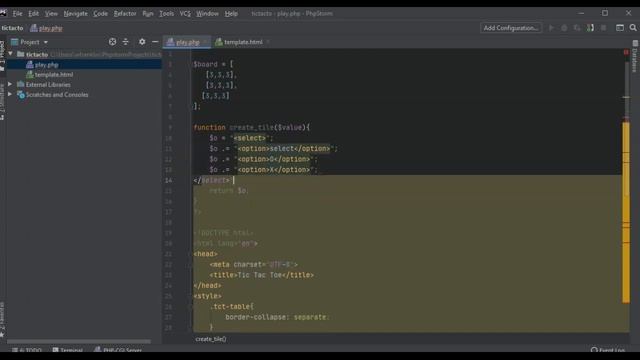Expand Scratches and Consoles node arrow
640x360 pixels.
[10, 94]
